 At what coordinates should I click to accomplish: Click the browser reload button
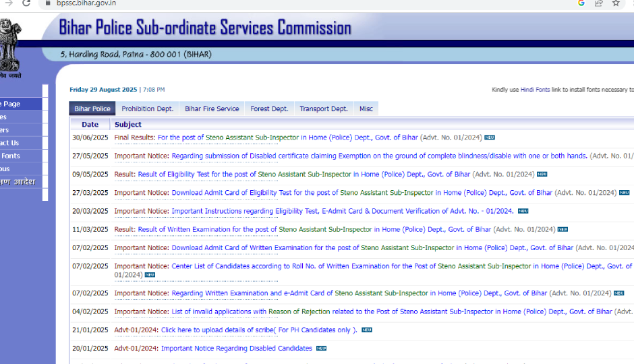click(26, 3)
